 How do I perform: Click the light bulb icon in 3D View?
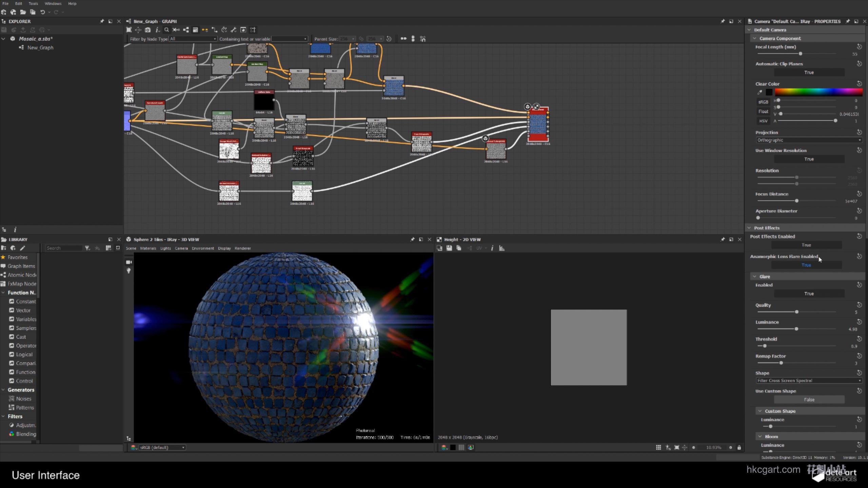129,271
